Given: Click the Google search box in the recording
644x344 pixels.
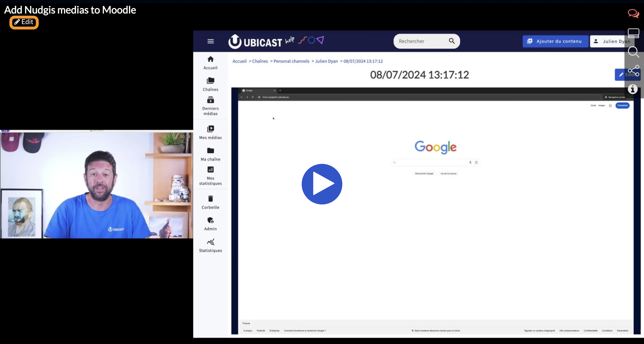Looking at the screenshot, I should (435, 163).
